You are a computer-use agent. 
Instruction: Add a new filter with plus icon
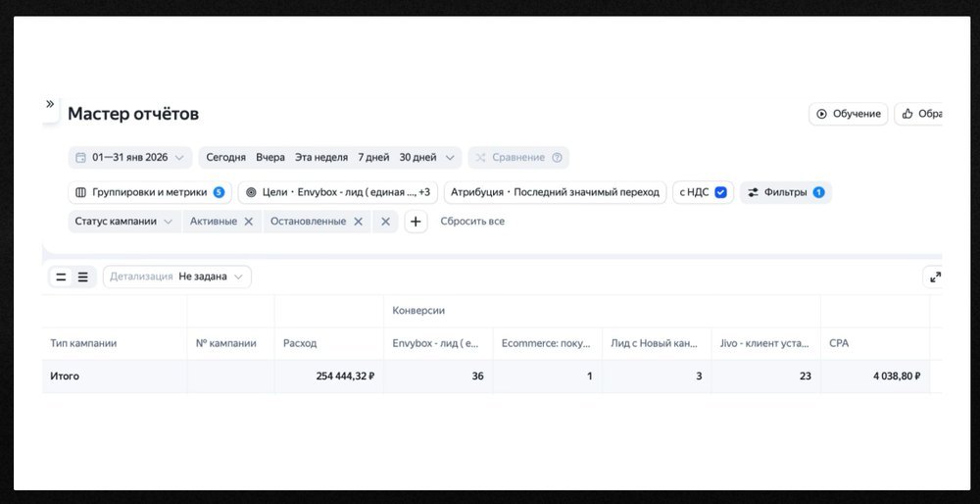coord(416,222)
